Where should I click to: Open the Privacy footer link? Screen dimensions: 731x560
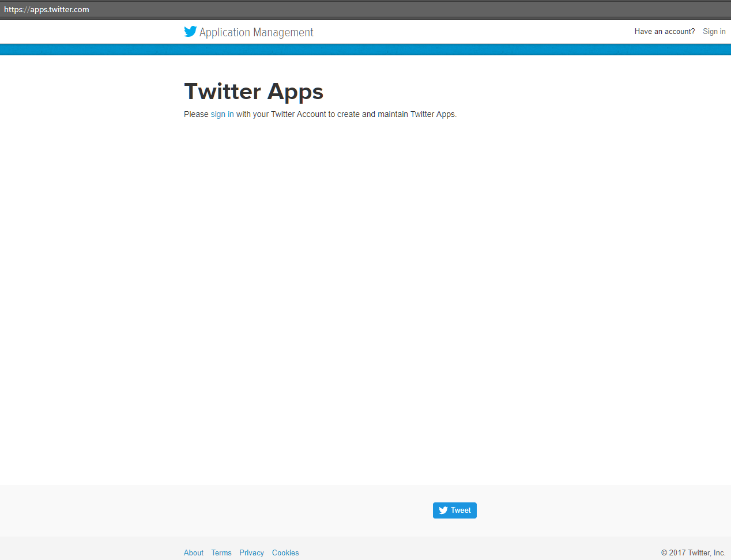(x=251, y=553)
